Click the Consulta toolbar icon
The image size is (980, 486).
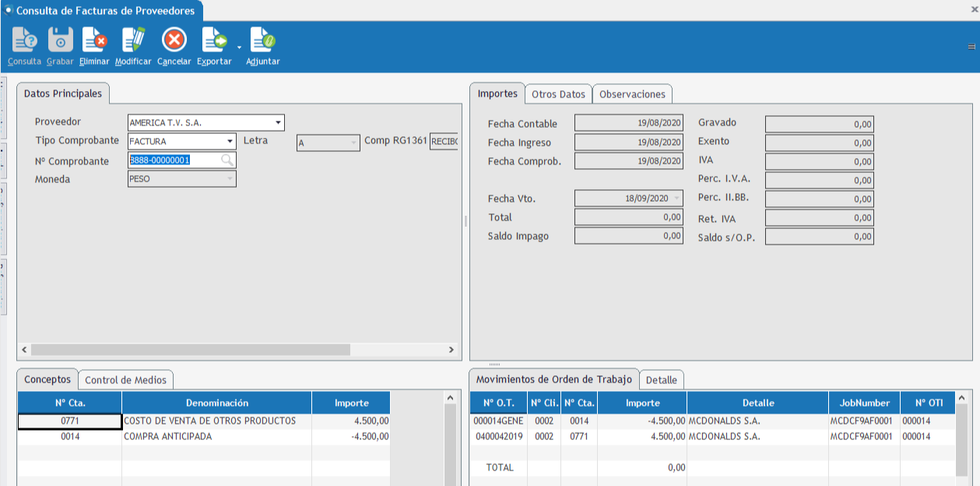(24, 40)
